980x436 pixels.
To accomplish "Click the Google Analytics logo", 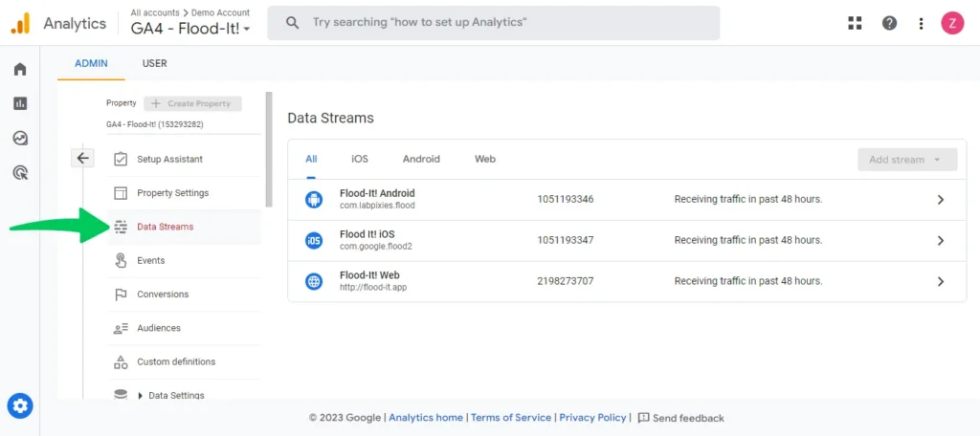I will pos(20,23).
